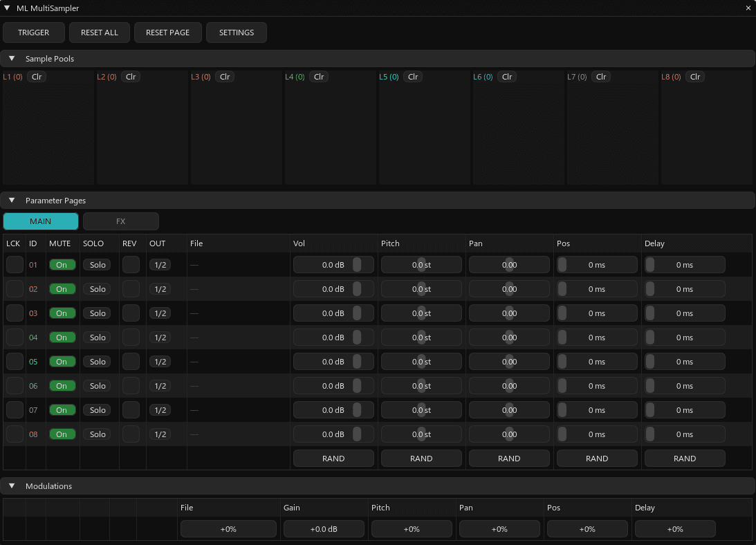Click Gain modulation +0.0 dB field
Image resolution: width=756 pixels, height=545 pixels.
tap(324, 529)
